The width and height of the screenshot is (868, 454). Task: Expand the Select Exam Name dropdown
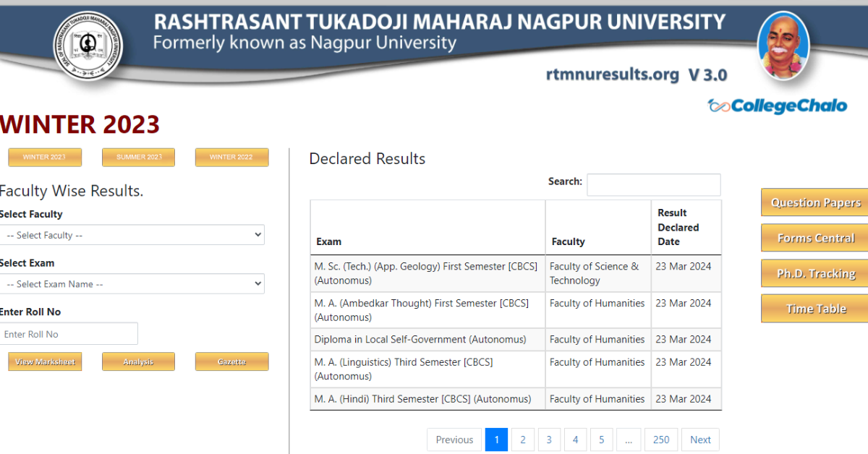(x=132, y=284)
